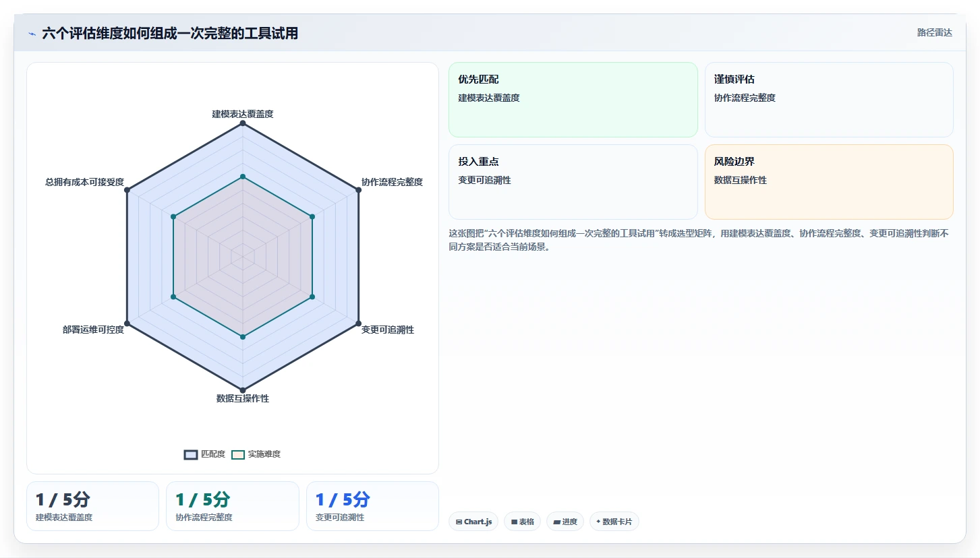This screenshot has height=558, width=980.
Task: Select the 进度 tag chip
Action: (565, 522)
